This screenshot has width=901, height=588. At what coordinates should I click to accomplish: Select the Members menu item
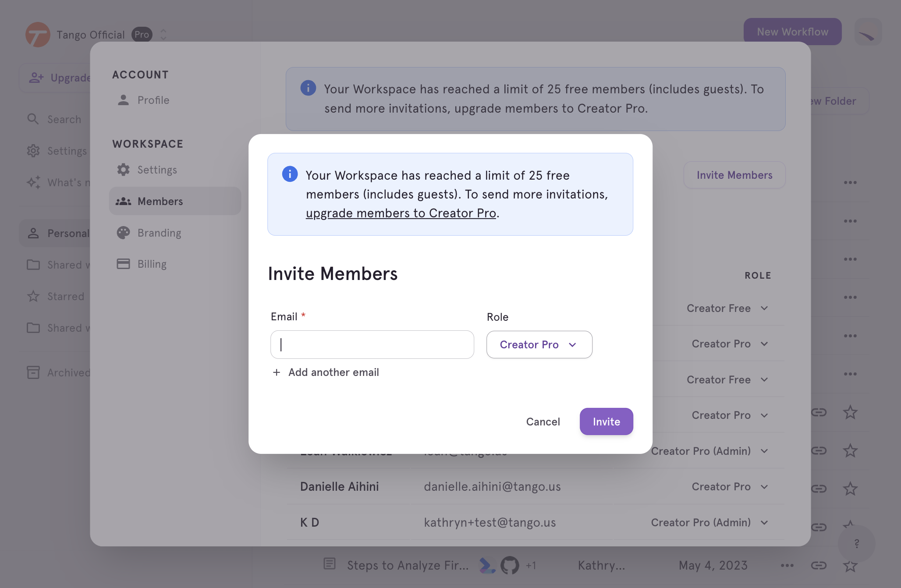[x=175, y=201]
